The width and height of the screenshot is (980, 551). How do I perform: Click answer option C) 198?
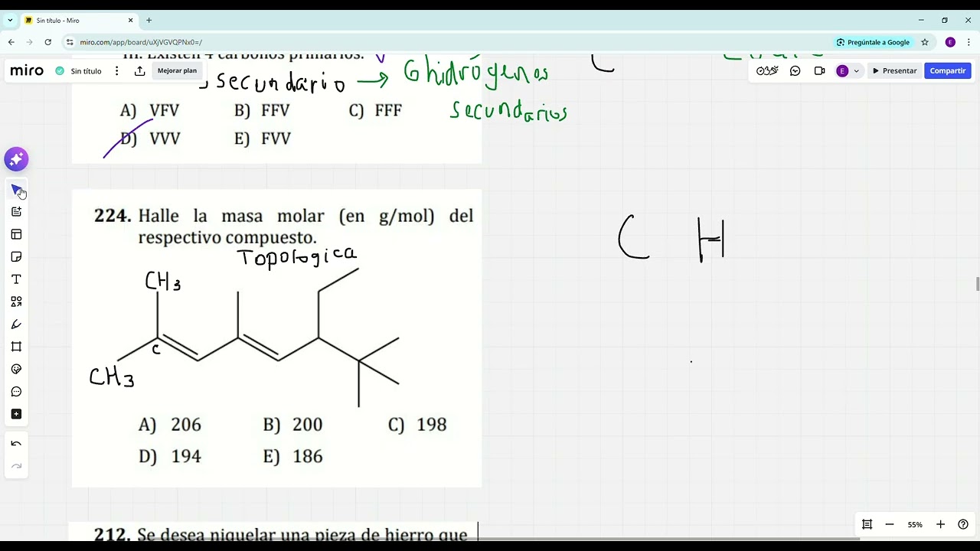tap(417, 425)
